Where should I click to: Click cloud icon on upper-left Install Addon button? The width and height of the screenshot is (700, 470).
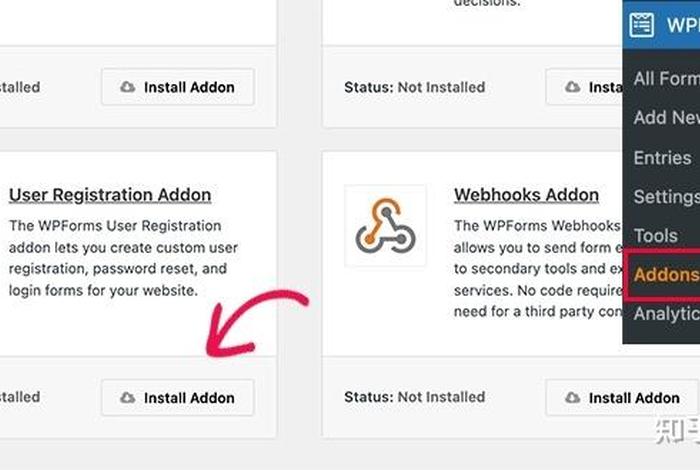click(x=128, y=87)
